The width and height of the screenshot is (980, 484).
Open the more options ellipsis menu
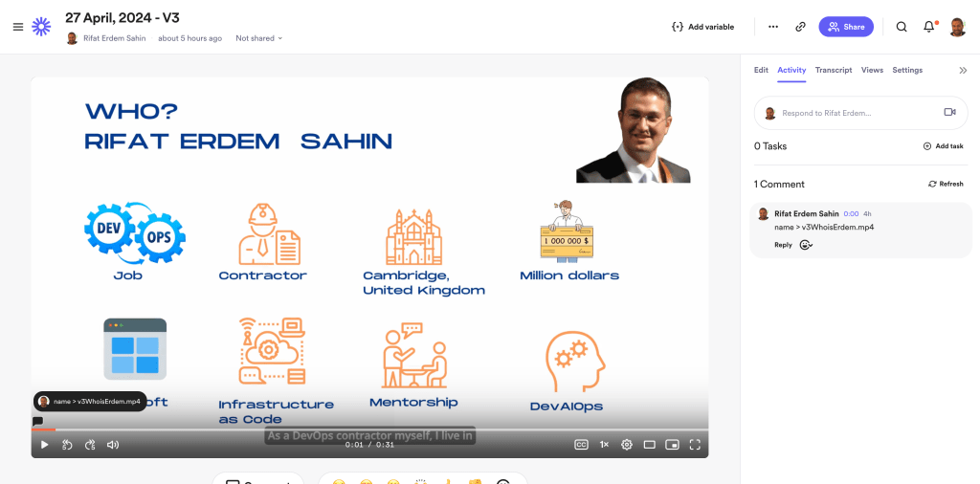point(773,27)
